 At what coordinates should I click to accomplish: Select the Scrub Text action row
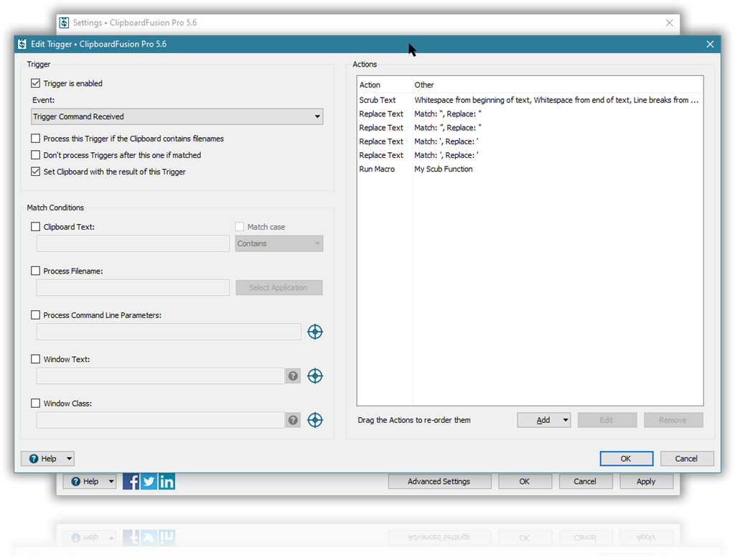tap(378, 101)
